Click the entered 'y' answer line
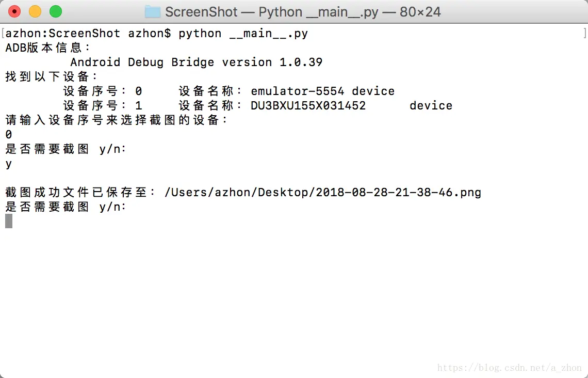This screenshot has height=378, width=588. coord(9,164)
